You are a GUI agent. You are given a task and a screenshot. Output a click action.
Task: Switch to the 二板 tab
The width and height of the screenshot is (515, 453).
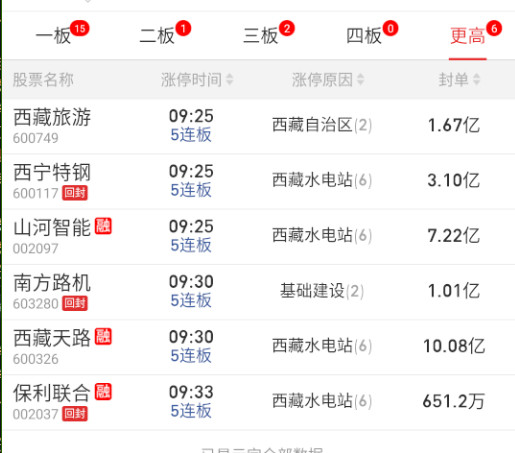tap(157, 35)
